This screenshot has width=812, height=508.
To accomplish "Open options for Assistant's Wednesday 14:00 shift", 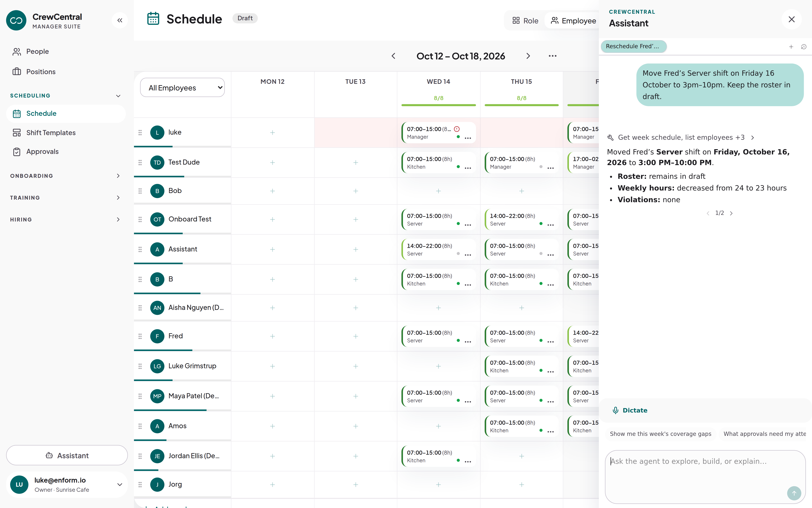I will (468, 255).
